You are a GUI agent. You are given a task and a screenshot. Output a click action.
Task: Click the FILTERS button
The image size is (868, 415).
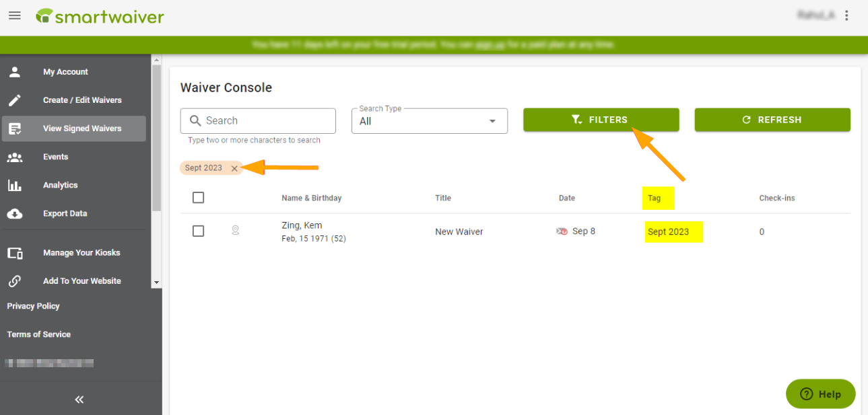click(x=601, y=120)
